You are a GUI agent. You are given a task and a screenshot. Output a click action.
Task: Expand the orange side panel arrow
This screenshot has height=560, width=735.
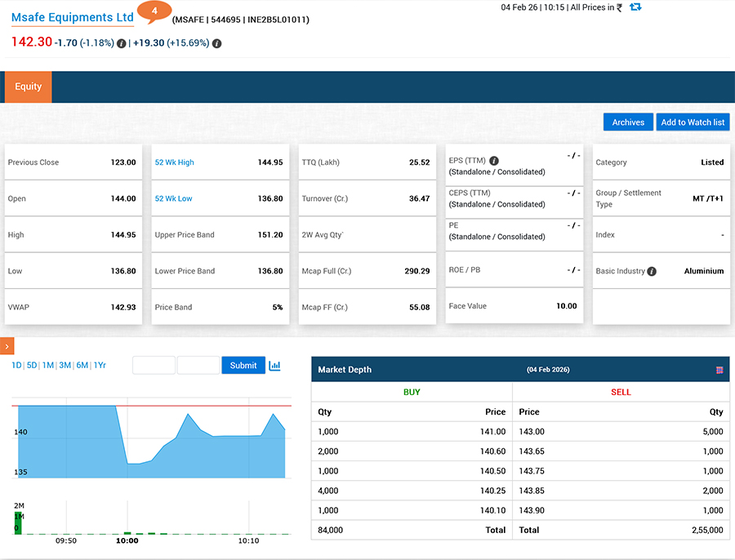click(7, 346)
